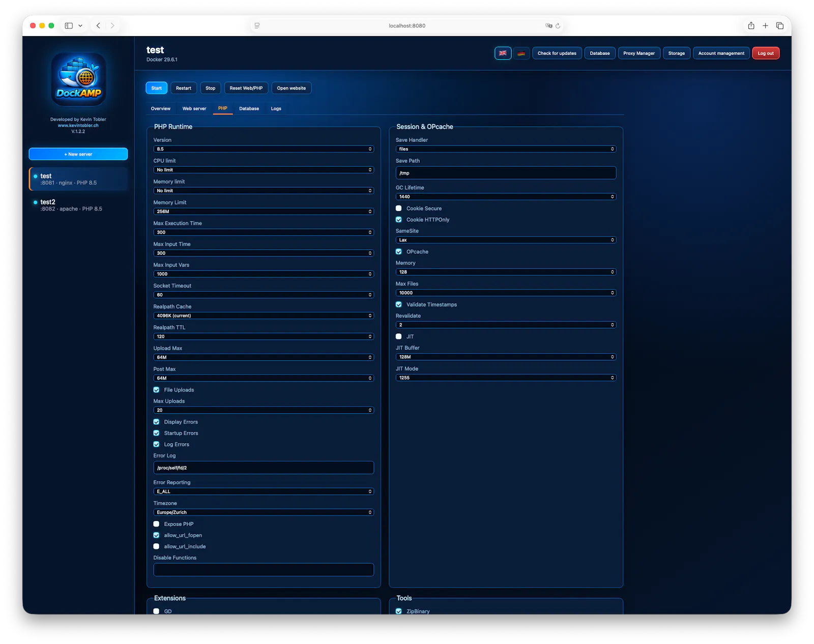Switch to the Overview tab
Image resolution: width=814 pixels, height=644 pixels.
point(161,109)
